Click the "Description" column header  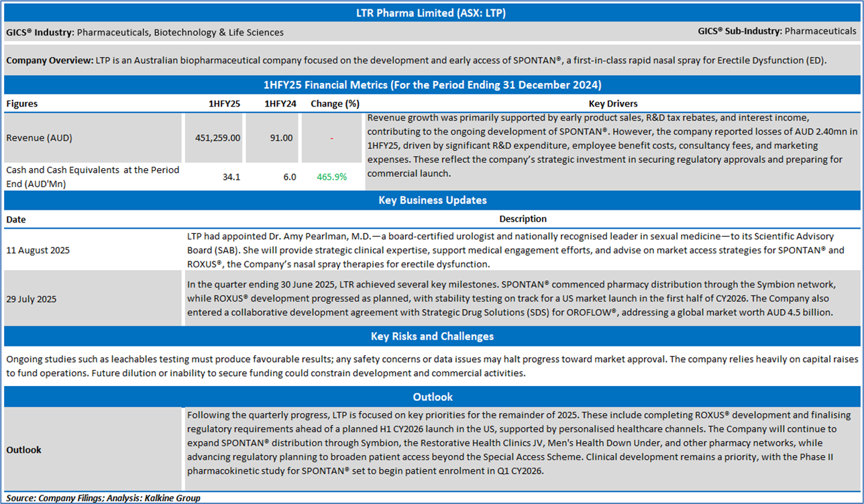click(523, 219)
